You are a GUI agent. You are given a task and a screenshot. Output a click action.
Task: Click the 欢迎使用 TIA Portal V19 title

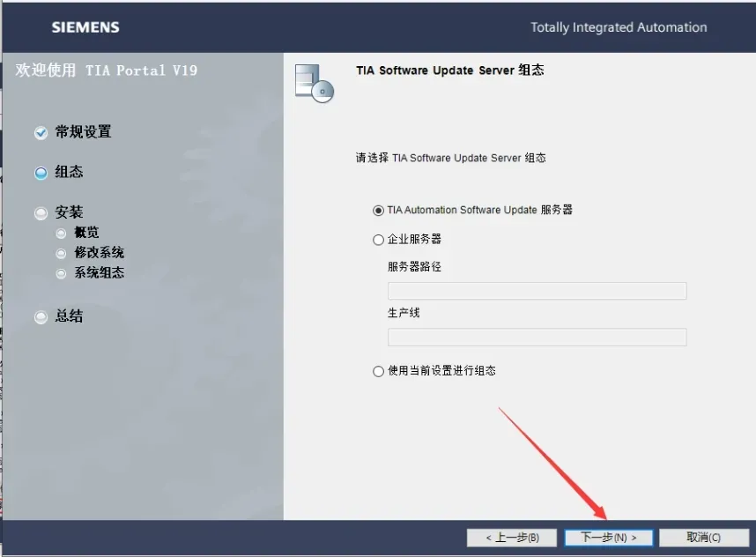106,71
